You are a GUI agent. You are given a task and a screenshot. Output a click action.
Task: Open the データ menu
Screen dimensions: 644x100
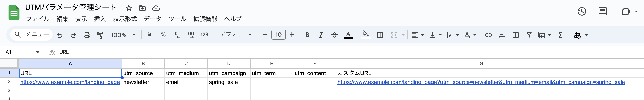coord(152,19)
